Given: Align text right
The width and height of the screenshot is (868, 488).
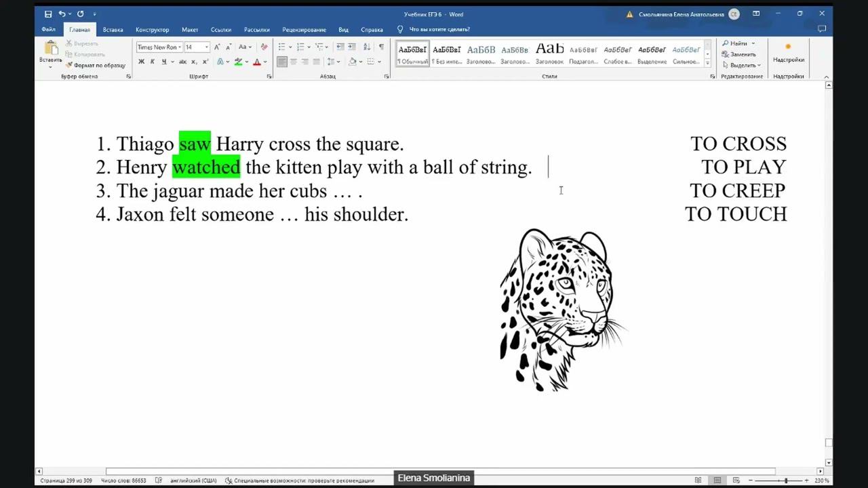Looking at the screenshot, I should point(305,62).
